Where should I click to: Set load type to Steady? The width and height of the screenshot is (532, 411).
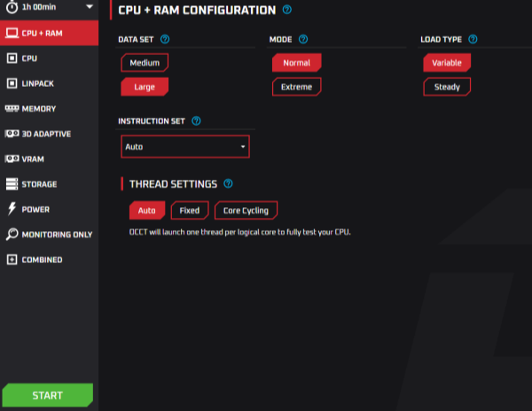click(x=447, y=87)
